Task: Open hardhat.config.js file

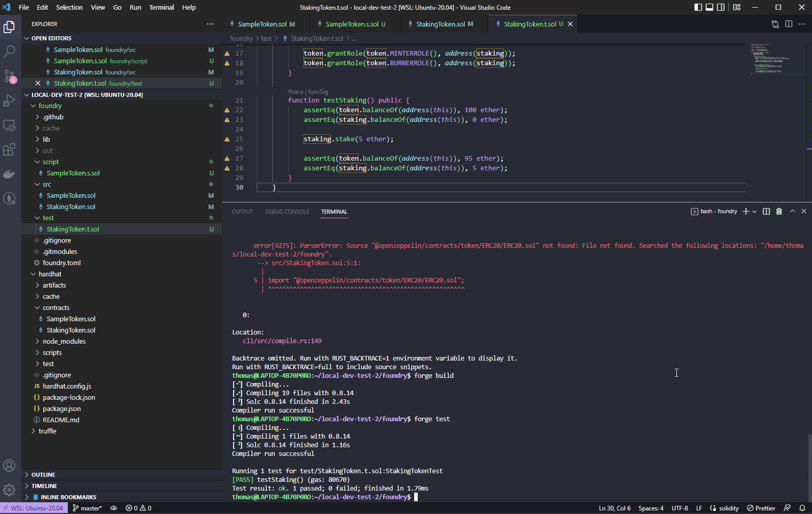Action: (x=121, y=386)
